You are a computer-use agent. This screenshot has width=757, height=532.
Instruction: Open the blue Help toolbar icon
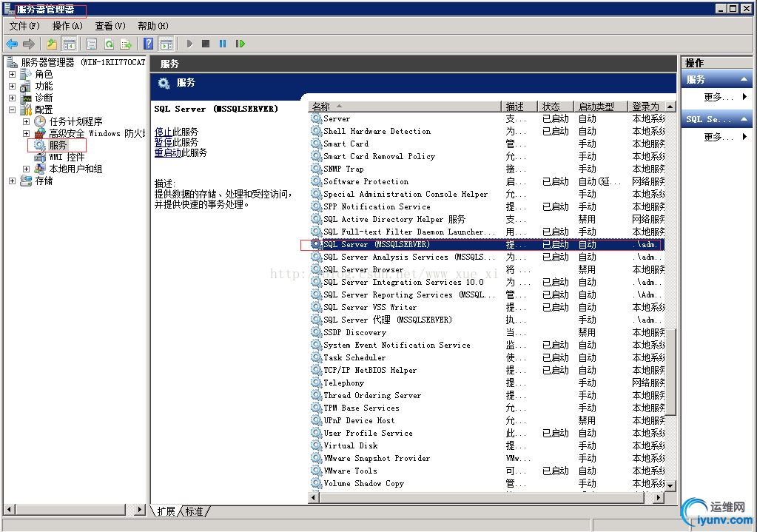tap(149, 44)
